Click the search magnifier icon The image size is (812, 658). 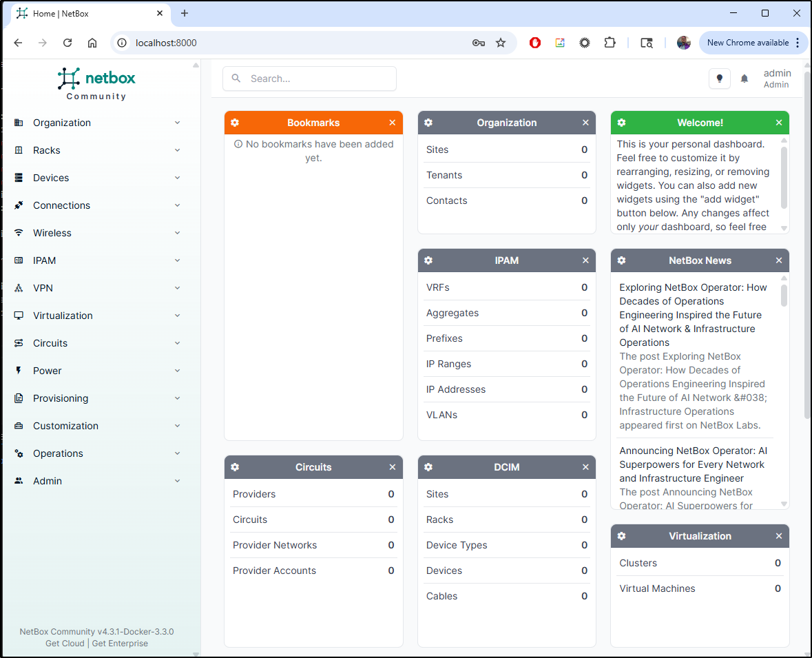pyautogui.click(x=236, y=79)
